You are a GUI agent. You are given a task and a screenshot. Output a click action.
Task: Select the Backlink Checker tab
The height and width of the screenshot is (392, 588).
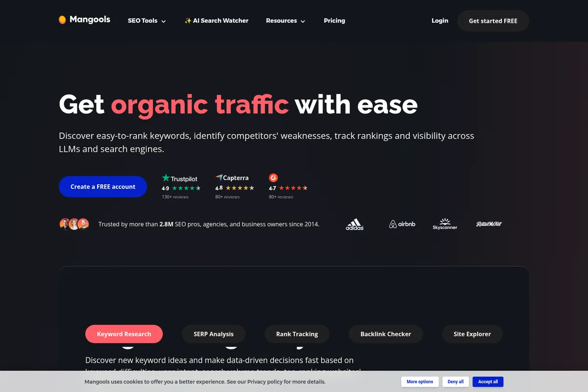(x=386, y=334)
